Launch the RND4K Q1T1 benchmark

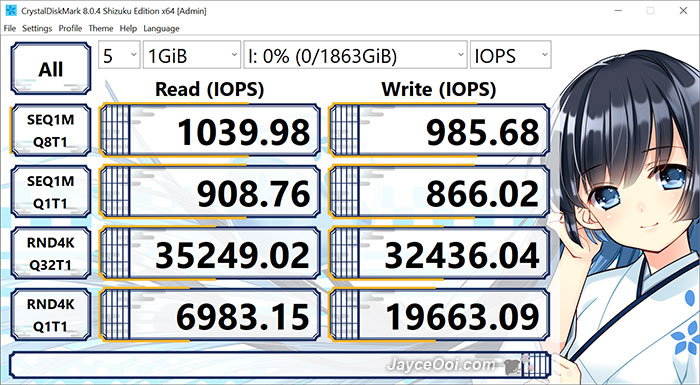click(50, 315)
